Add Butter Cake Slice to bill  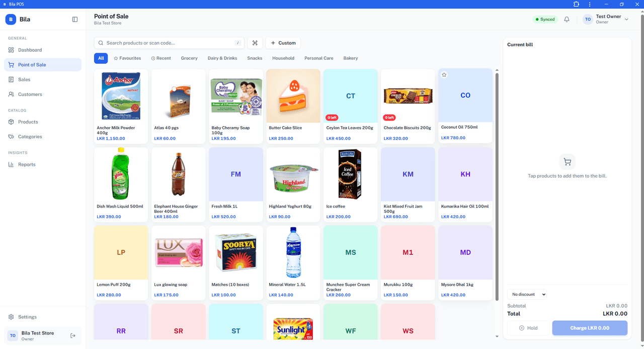pos(293,107)
